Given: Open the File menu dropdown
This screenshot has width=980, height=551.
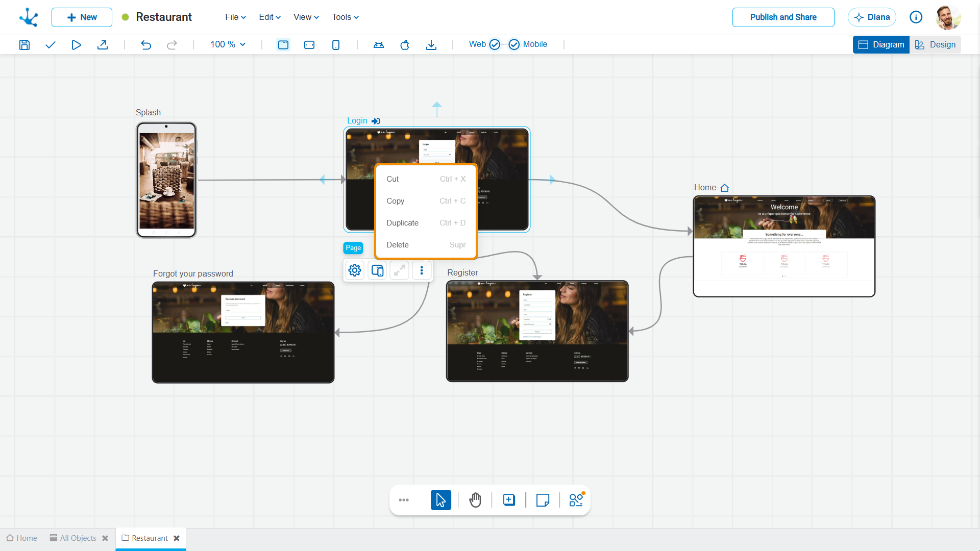Looking at the screenshot, I should tap(235, 17).
